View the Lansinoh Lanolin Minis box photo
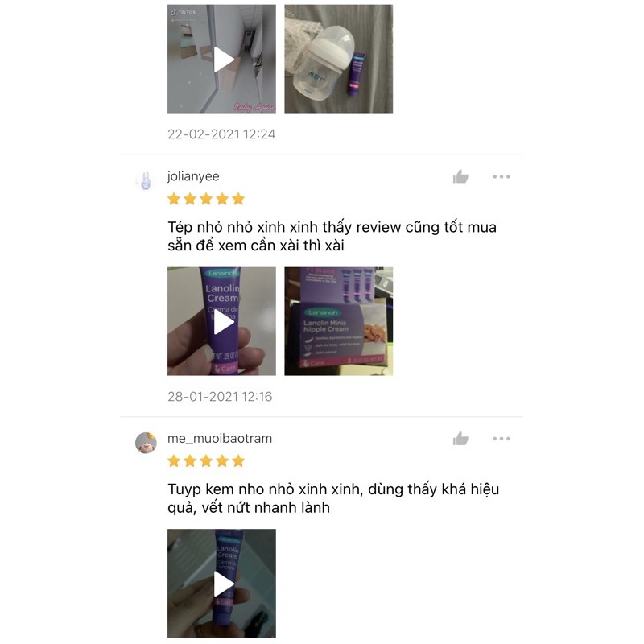Image resolution: width=644 pixels, height=644 pixels. pyautogui.click(x=338, y=321)
